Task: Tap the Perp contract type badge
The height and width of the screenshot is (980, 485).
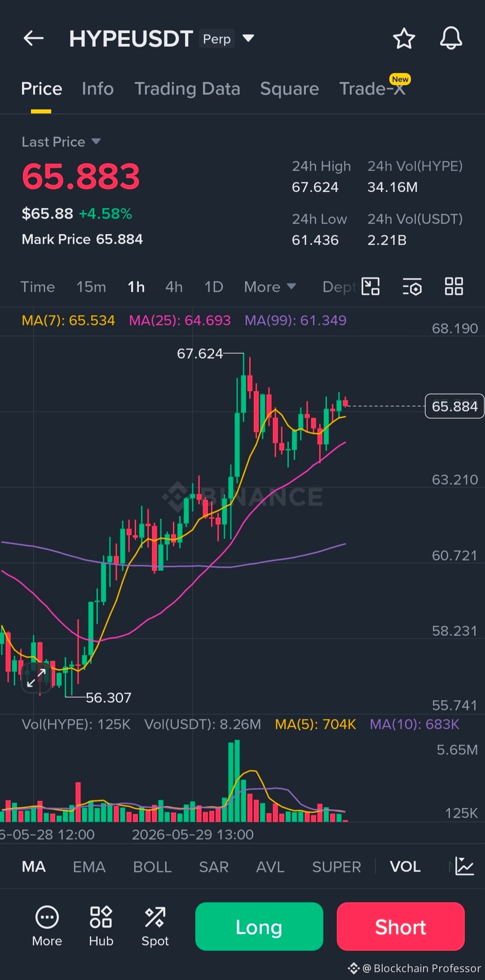Action: tap(216, 39)
